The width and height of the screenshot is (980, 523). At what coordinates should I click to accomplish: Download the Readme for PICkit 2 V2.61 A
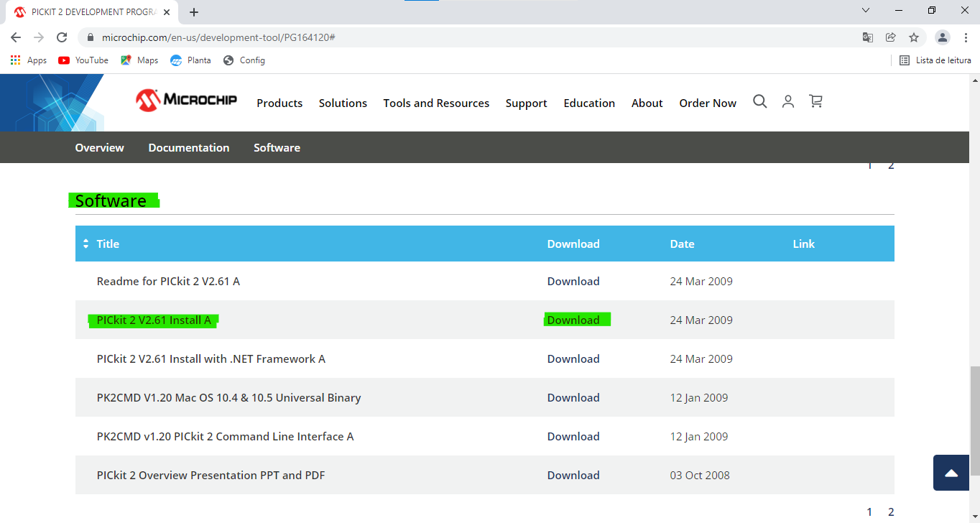pos(573,282)
